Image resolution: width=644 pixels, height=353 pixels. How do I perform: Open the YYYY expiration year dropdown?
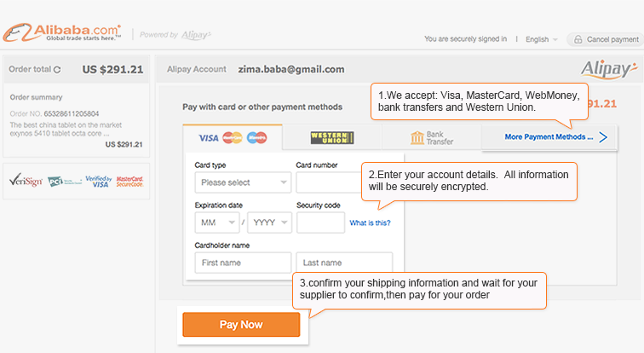pyautogui.click(x=269, y=223)
